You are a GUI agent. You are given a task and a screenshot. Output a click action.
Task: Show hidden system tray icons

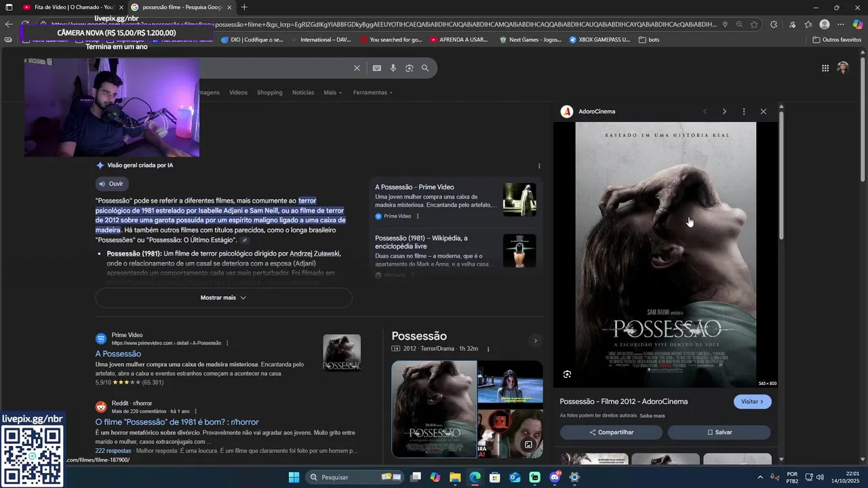point(759,477)
